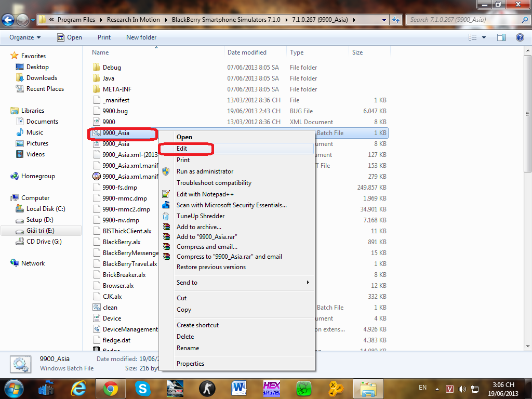Screen dimensions: 532x399
Task: Click the Homegroup icon in sidebar
Action: (14, 176)
